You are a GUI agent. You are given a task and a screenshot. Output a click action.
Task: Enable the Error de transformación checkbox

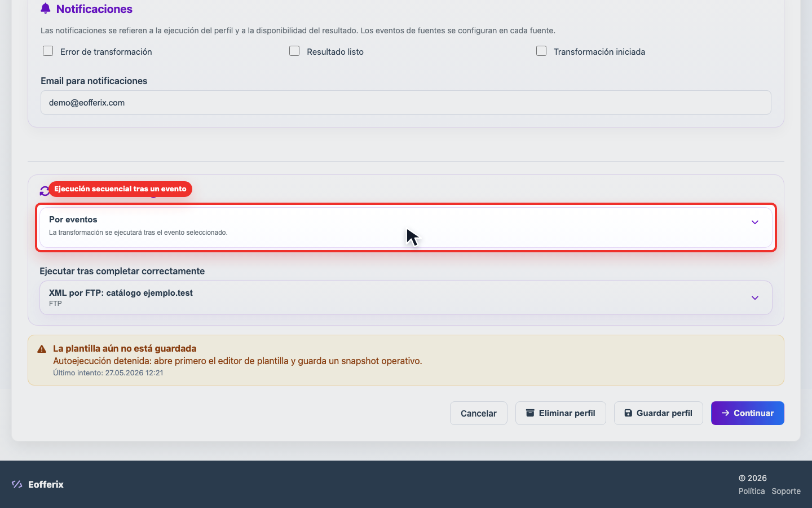click(x=48, y=51)
